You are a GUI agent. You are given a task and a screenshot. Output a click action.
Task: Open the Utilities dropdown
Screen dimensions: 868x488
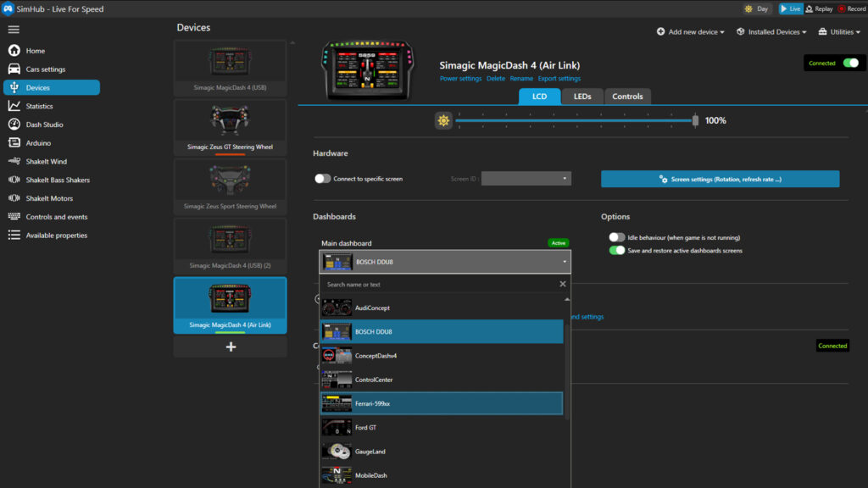(x=839, y=32)
